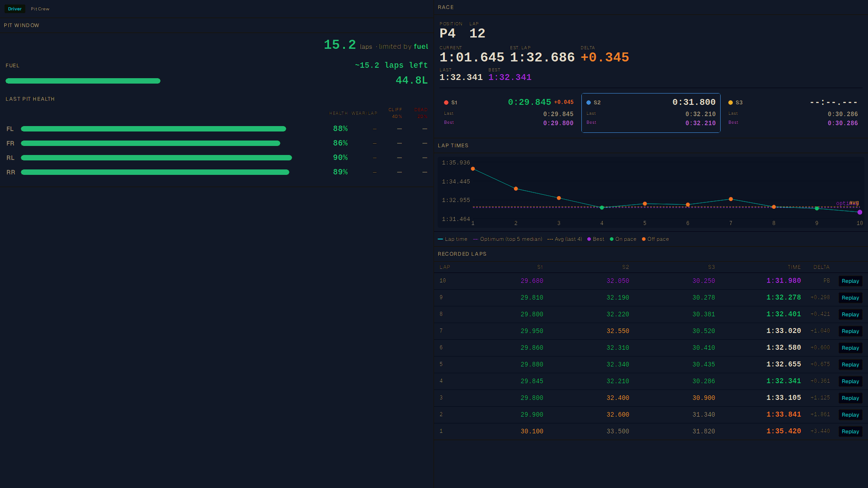
Task: Click the fuel level progress bar
Action: pos(83,81)
